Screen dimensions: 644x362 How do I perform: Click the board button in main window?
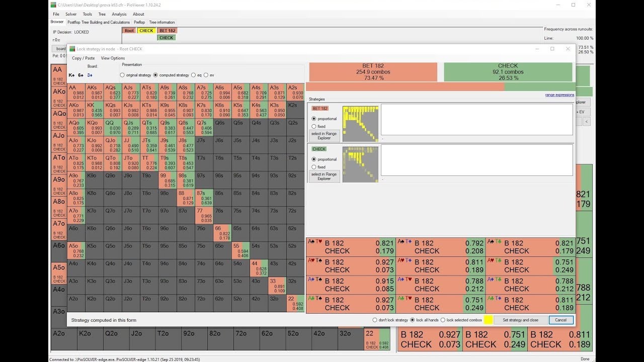(60, 49)
